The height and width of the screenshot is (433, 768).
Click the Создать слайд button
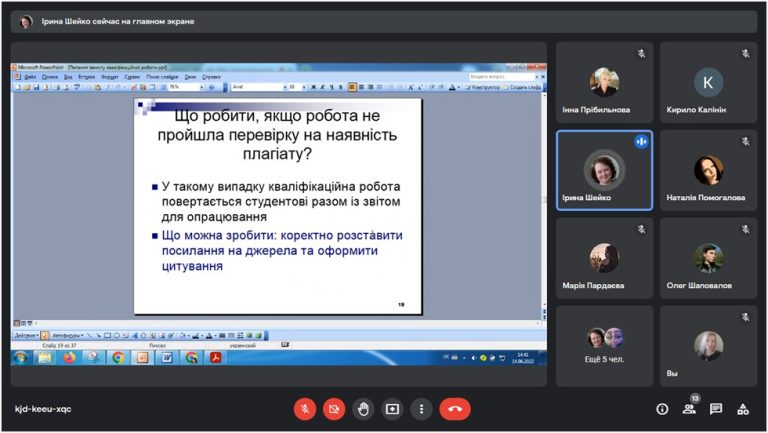pyautogui.click(x=522, y=87)
